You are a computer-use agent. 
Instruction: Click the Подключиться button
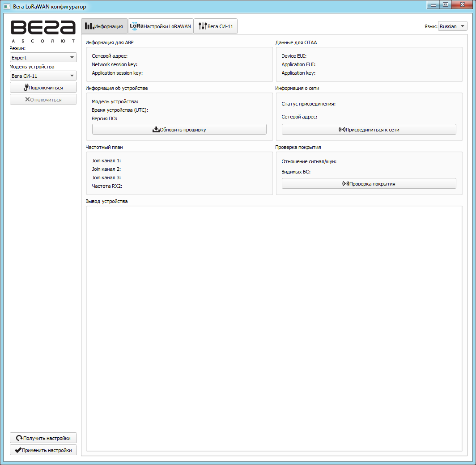[43, 87]
